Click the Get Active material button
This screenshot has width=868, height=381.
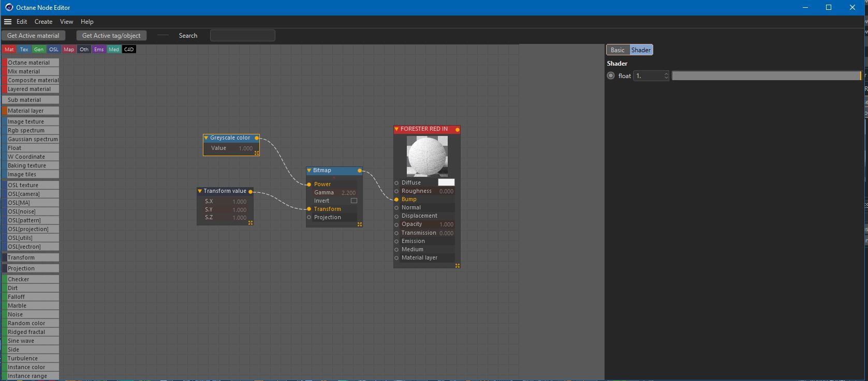point(33,36)
